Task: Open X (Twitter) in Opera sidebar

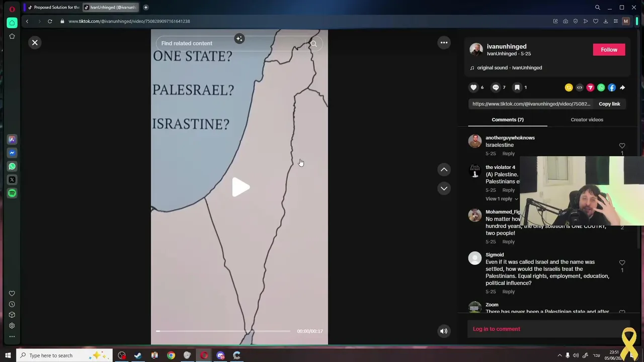Action: (12, 179)
